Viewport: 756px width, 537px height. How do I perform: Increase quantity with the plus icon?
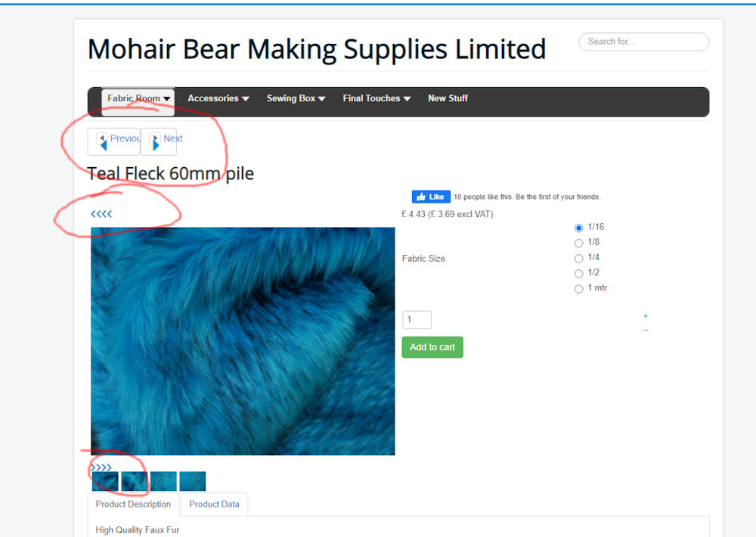pyautogui.click(x=646, y=316)
